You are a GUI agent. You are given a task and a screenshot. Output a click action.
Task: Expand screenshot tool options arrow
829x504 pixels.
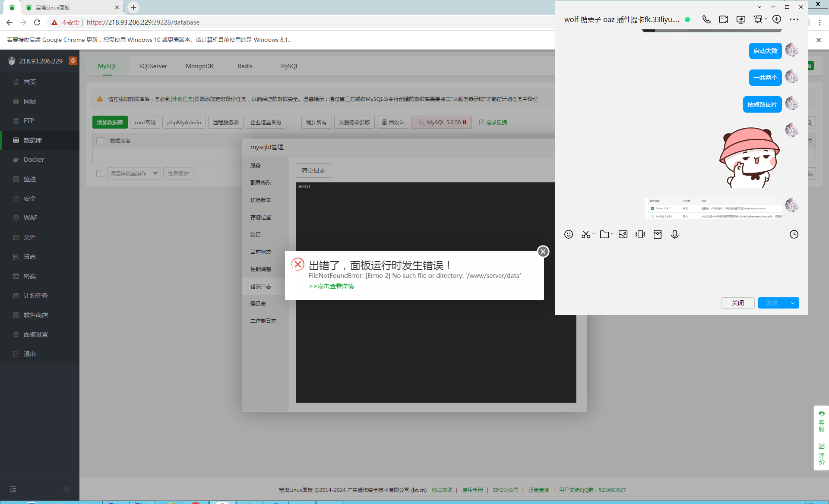coord(594,234)
